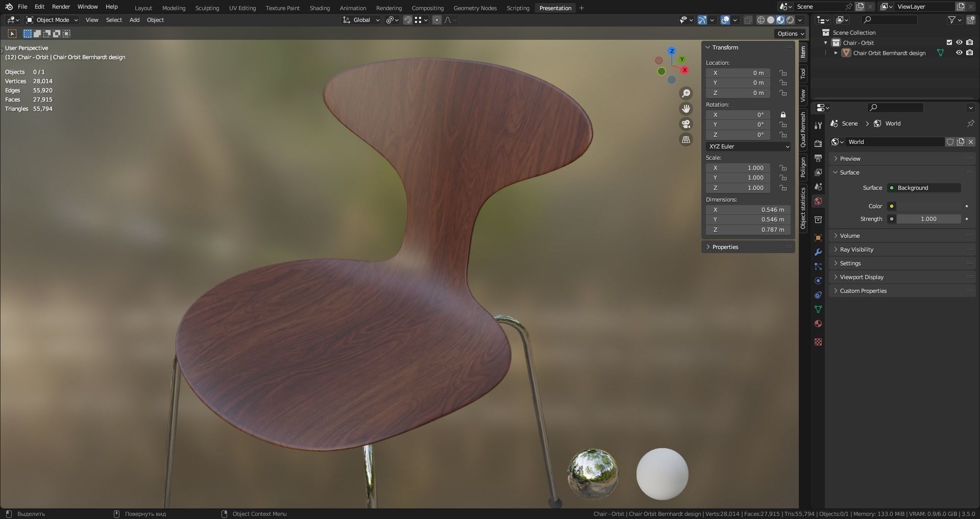Click the new world copy button

tap(961, 142)
